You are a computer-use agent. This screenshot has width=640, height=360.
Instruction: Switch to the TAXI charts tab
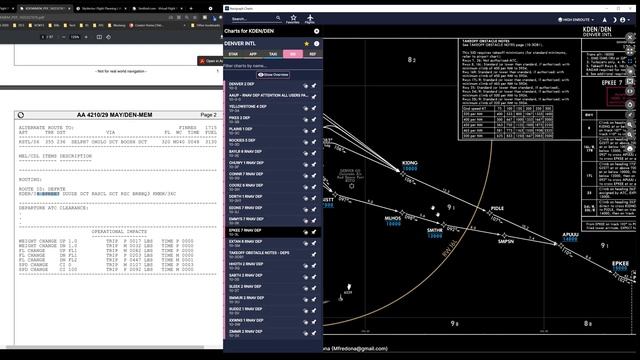[273, 54]
